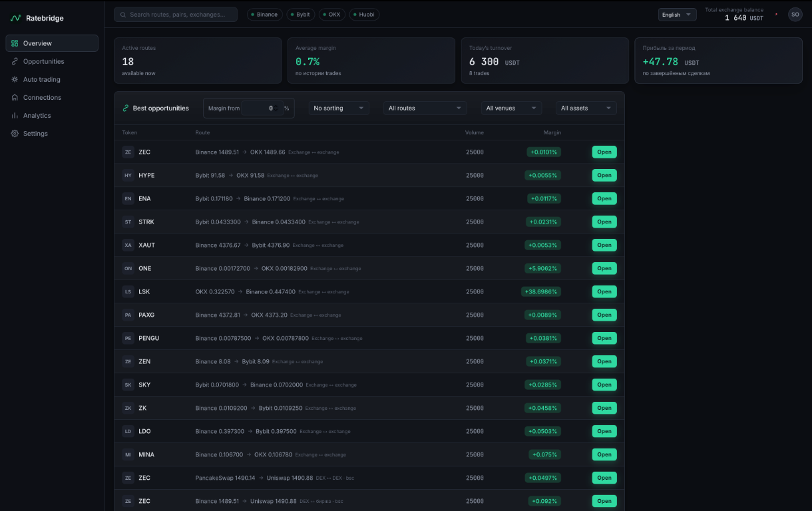
Task: Click the Auto trading gear icon
Action: (15, 79)
